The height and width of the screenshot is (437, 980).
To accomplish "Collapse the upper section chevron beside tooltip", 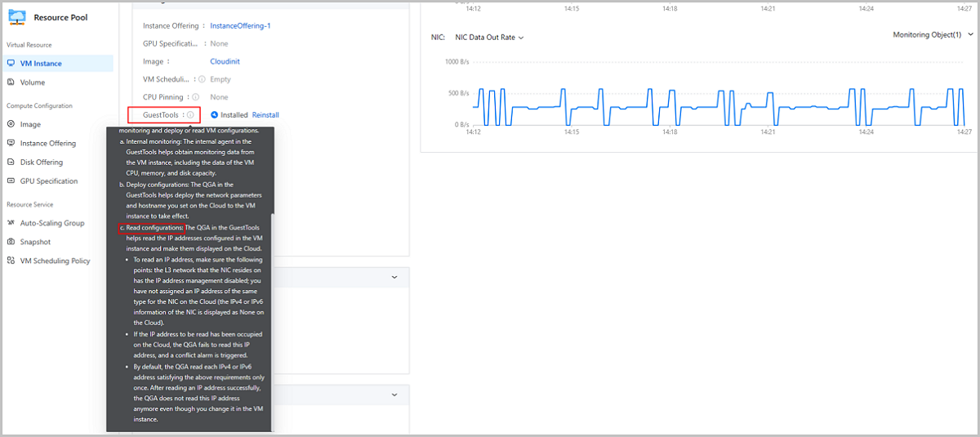I will coord(394,278).
